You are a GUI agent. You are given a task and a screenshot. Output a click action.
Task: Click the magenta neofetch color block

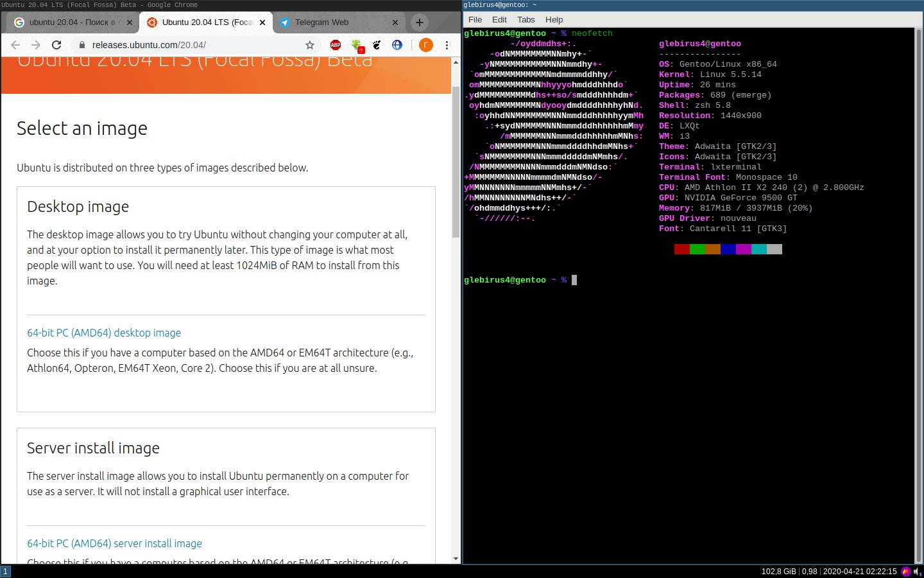pos(744,249)
